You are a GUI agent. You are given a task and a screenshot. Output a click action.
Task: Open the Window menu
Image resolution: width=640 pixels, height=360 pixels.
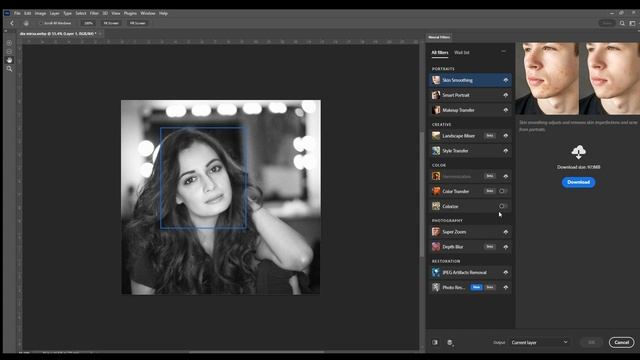point(148,13)
